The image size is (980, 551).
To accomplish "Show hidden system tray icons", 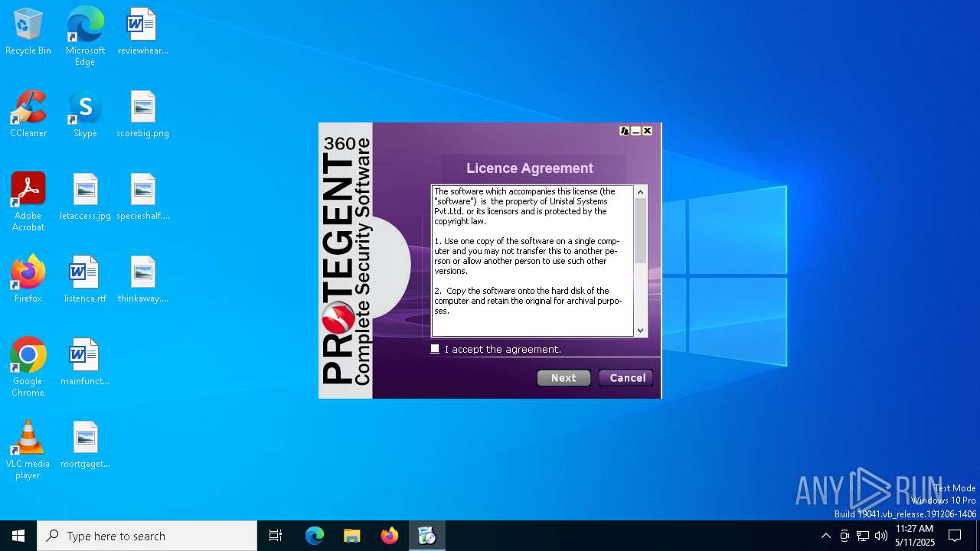I will (825, 536).
